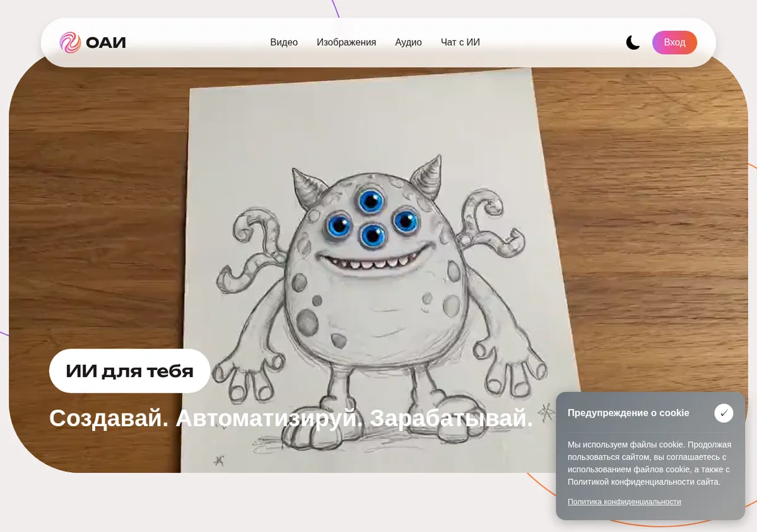757x532 pixels.
Task: Open Чат с ИИ page
Action: (x=461, y=42)
